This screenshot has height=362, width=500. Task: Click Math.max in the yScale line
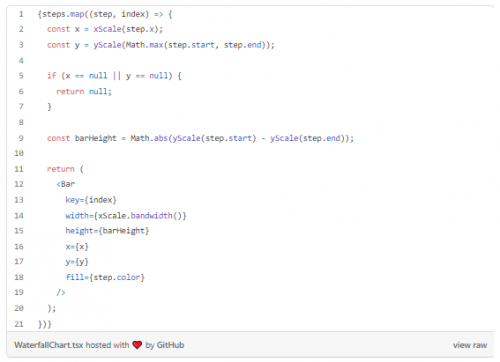144,45
